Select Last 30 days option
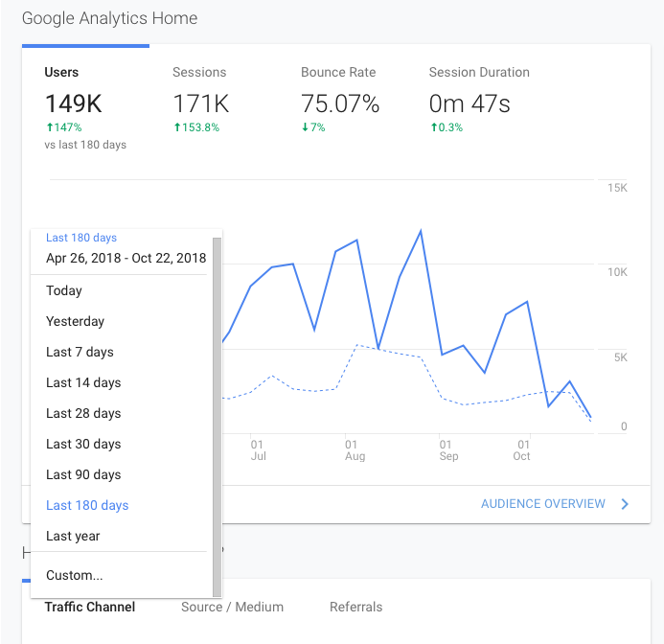Screen dimensions: 664x644 [119, 444]
